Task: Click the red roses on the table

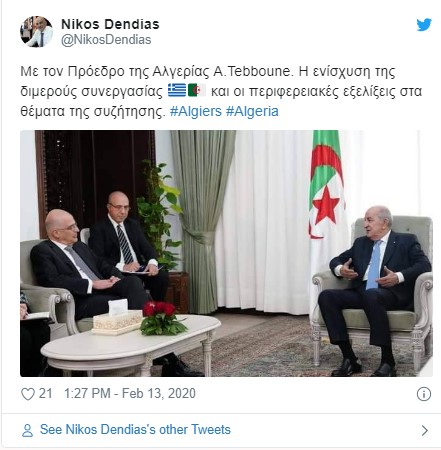Action: tap(161, 318)
